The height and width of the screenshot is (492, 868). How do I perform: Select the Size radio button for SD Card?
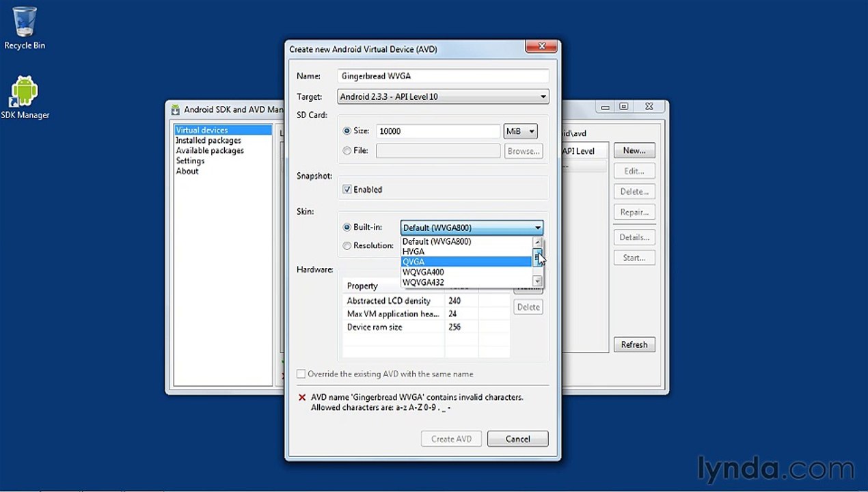tap(347, 131)
